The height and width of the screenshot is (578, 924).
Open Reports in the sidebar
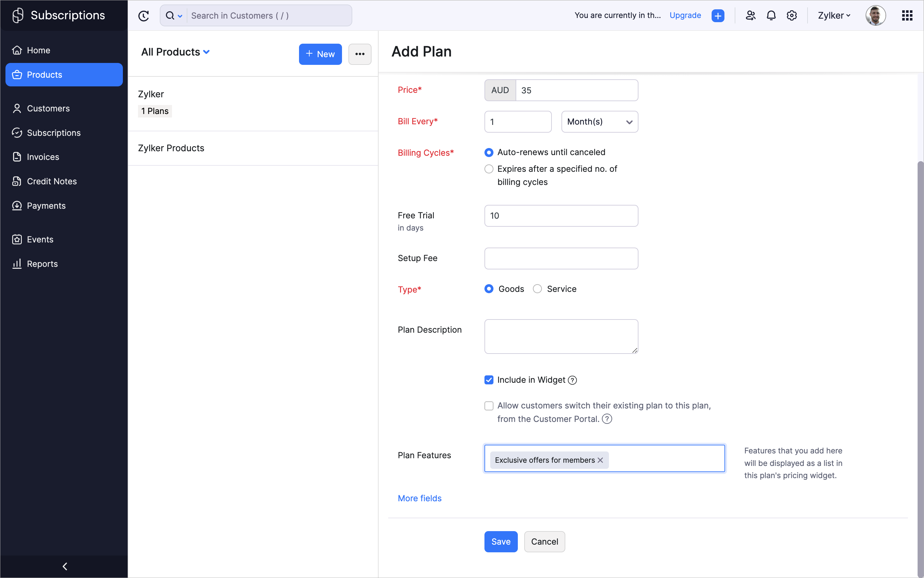click(x=64, y=264)
